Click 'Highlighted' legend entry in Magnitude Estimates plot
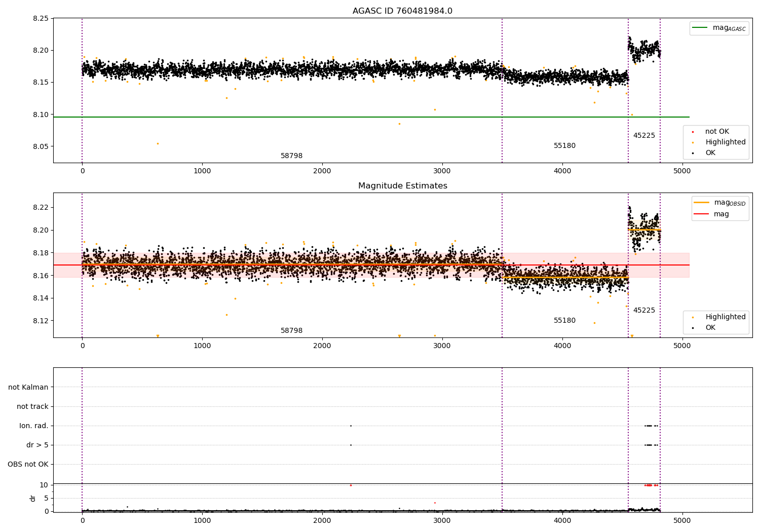The width and height of the screenshot is (760, 532). click(x=725, y=317)
